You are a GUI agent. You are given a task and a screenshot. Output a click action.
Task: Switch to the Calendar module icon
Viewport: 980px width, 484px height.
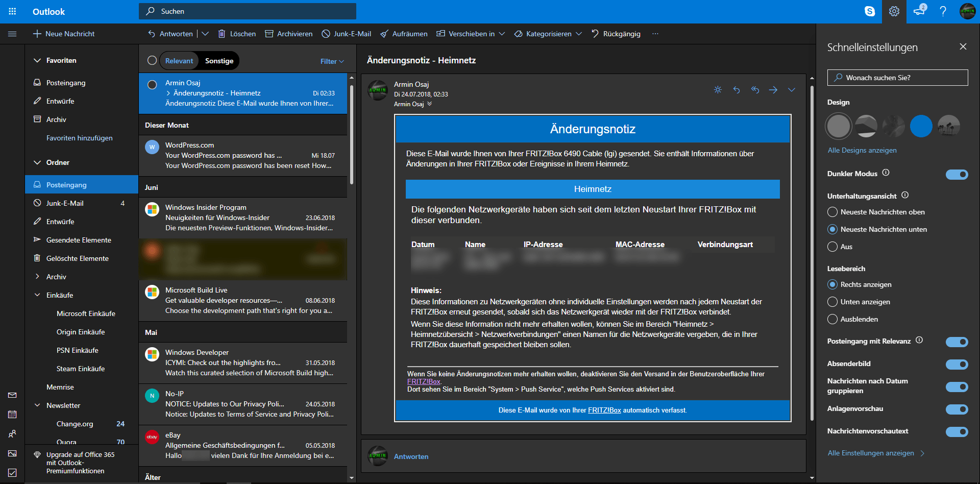coord(12,415)
